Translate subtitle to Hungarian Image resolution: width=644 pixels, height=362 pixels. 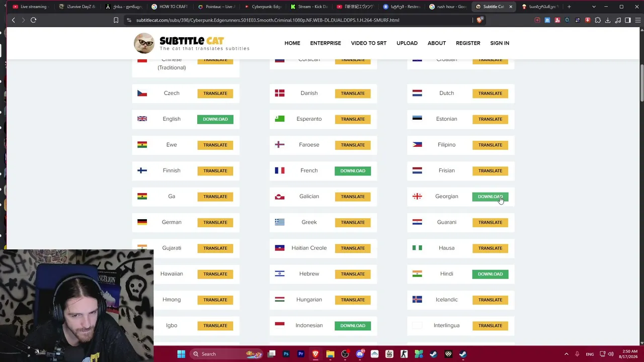coord(353,300)
